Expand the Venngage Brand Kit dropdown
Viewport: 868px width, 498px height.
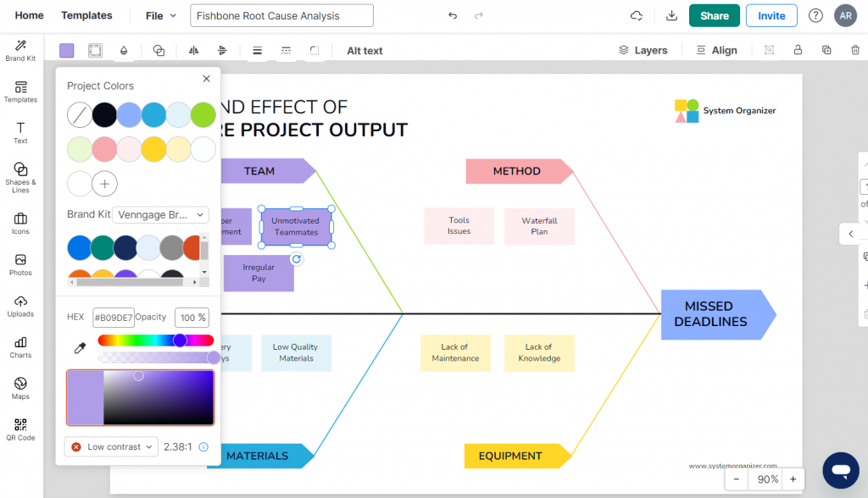click(x=160, y=214)
